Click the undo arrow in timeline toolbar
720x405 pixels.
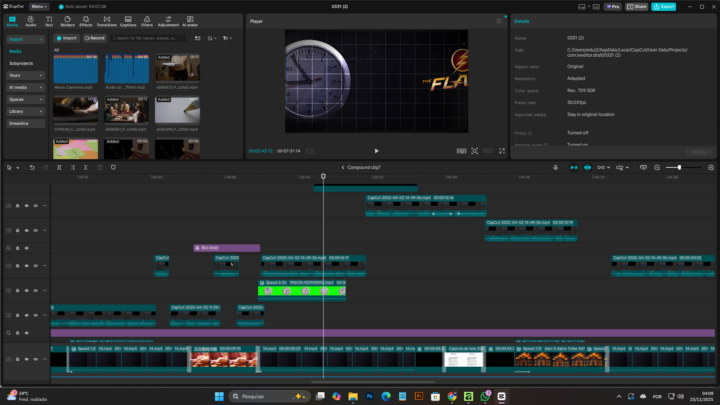[x=32, y=167]
